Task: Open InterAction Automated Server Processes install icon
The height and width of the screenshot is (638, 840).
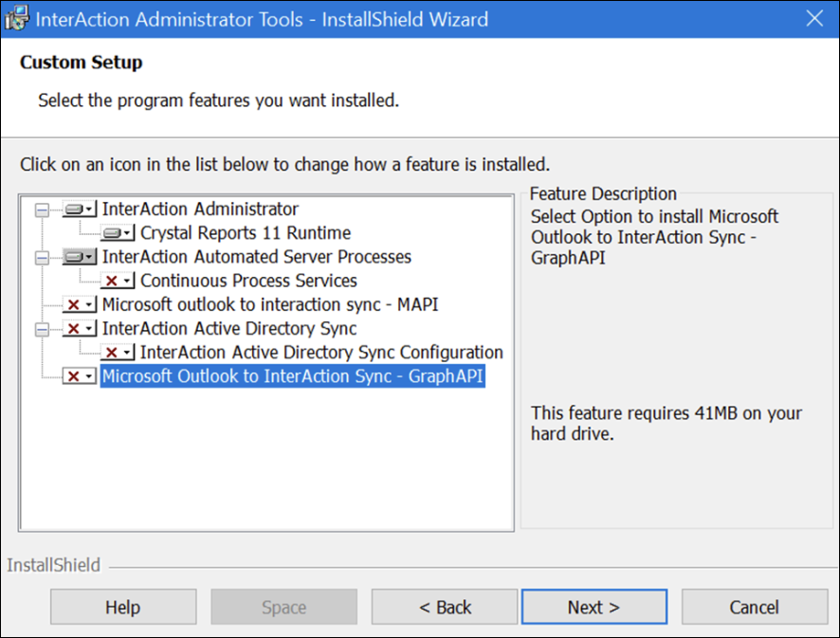Action: [x=80, y=257]
